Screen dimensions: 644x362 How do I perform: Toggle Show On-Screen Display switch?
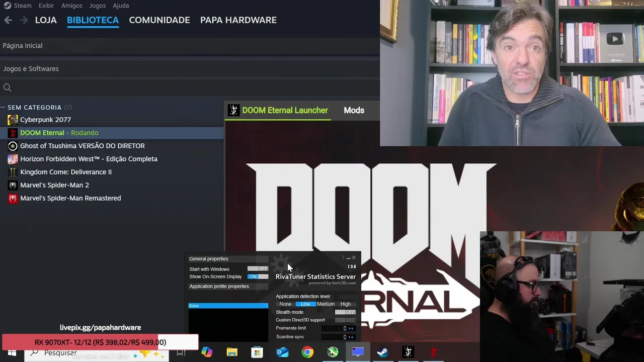click(258, 277)
